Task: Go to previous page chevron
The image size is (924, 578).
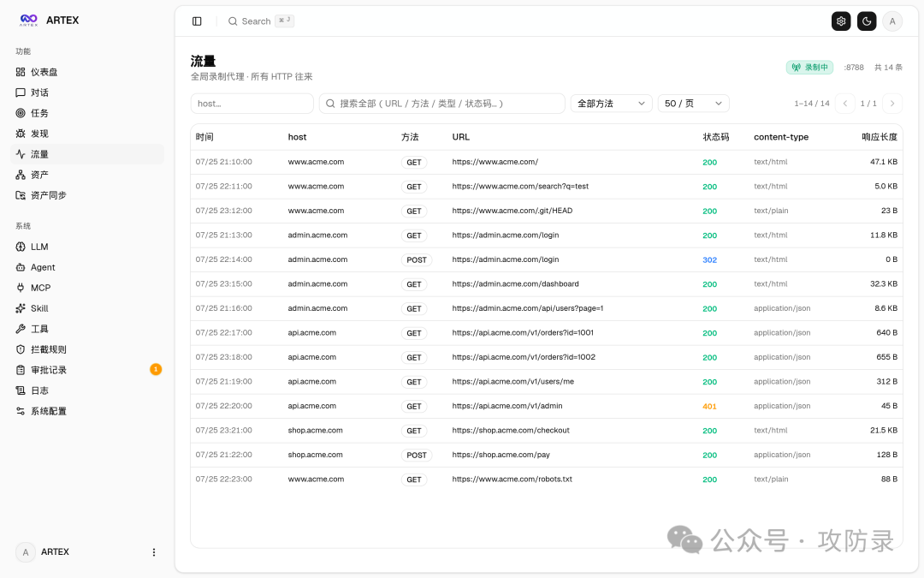Action: [x=845, y=104]
